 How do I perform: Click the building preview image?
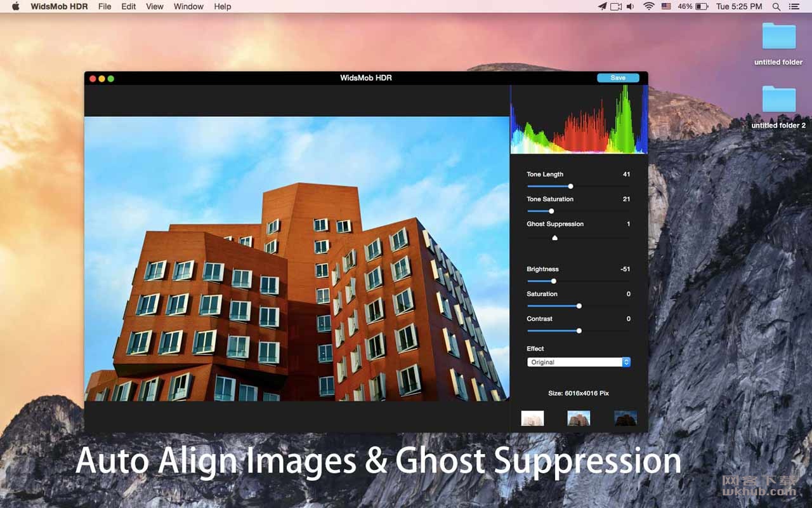[x=297, y=258]
